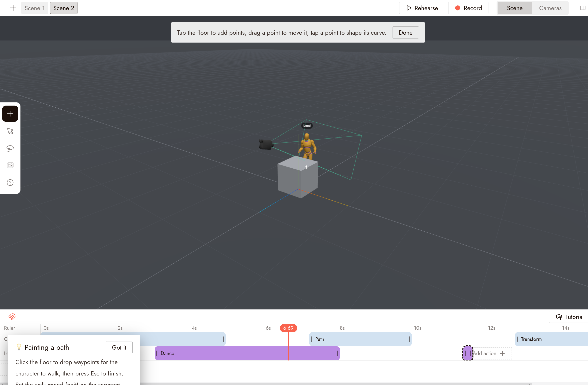This screenshot has height=385, width=588.
Task: Click the plus in Add action
Action: coord(502,353)
